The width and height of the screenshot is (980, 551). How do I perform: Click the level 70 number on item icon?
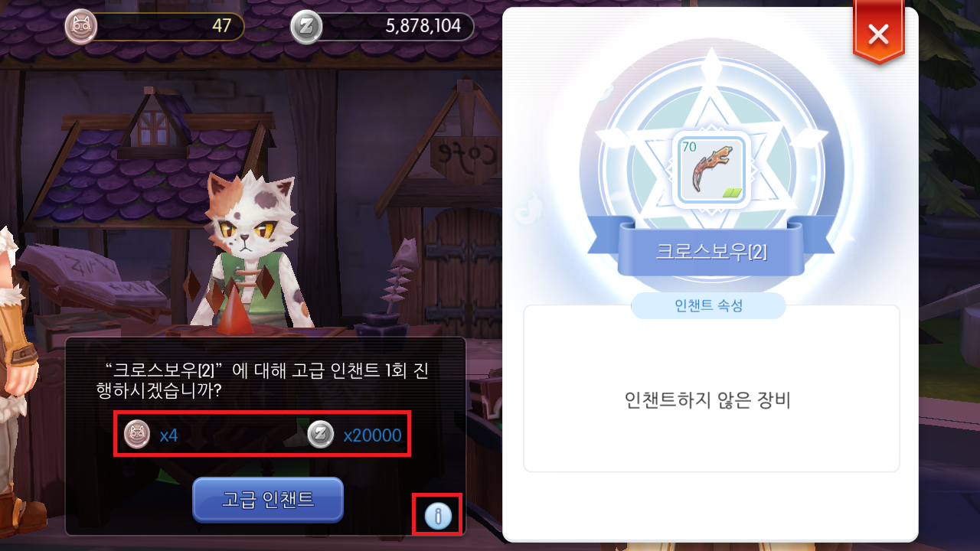(689, 147)
